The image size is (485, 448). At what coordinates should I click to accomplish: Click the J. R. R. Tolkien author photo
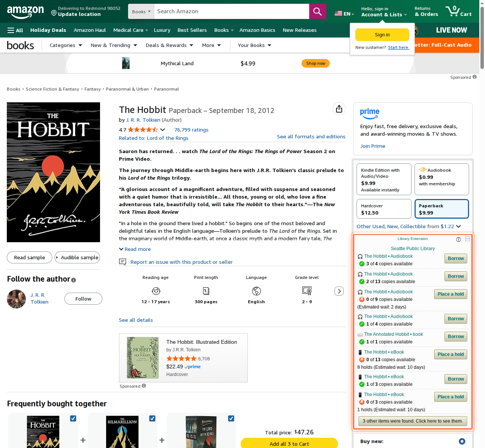(x=16, y=299)
